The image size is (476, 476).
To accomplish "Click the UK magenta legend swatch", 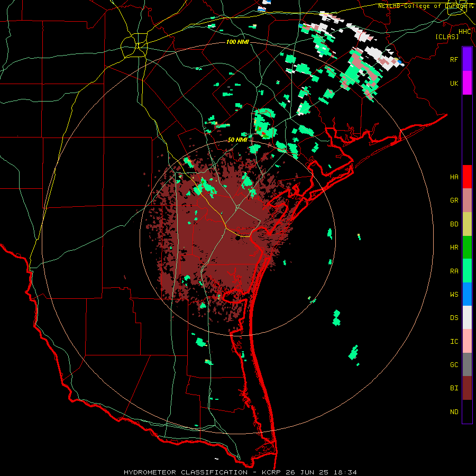I will [467, 83].
